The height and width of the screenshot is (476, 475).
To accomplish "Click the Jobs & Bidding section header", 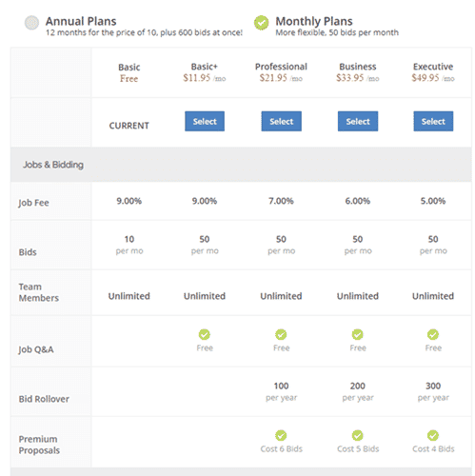I will coord(241,165).
